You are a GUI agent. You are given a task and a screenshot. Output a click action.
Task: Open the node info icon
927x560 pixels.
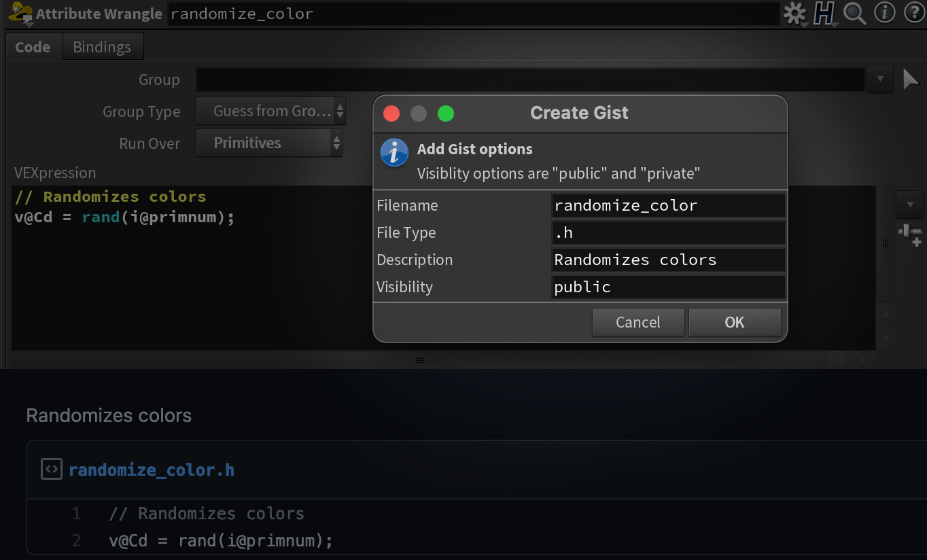pyautogui.click(x=884, y=13)
